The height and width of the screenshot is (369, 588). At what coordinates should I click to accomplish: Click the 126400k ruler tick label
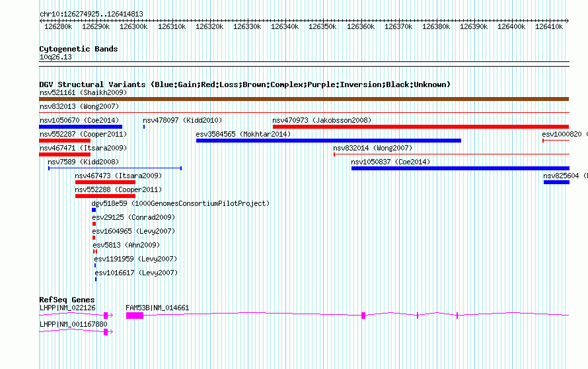[x=511, y=26]
